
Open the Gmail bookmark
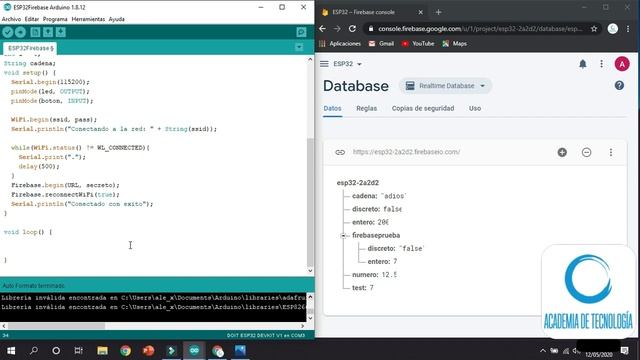pos(381,44)
